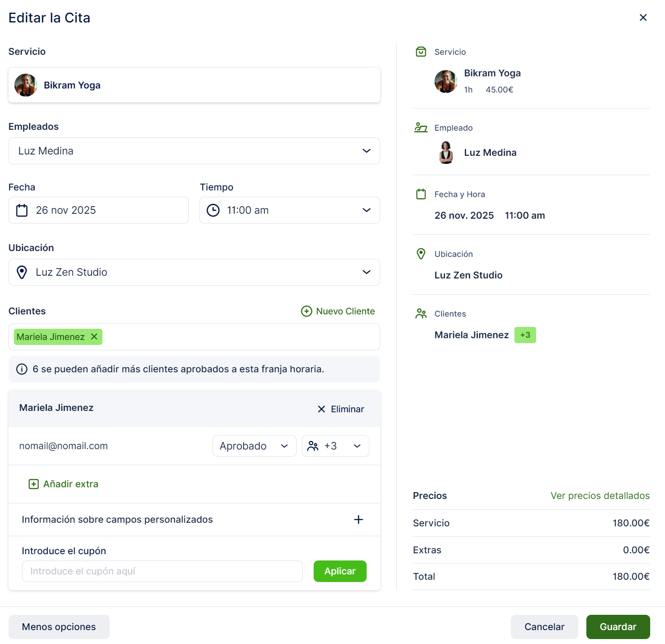Image resolution: width=665 pixels, height=644 pixels.
Task: Open the +3 additional persons dropdown
Action: (335, 446)
